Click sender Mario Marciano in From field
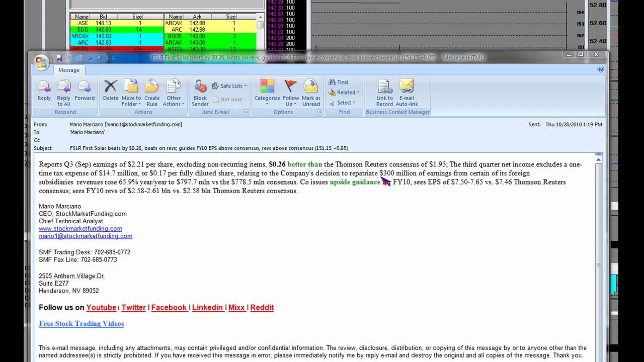The height and width of the screenshot is (362, 644). [x=126, y=124]
